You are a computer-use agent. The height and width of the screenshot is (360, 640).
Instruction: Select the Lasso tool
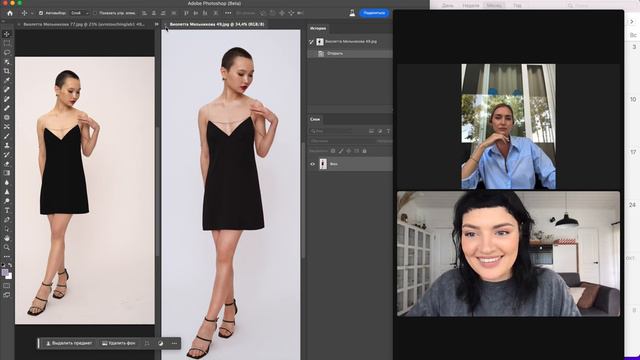coord(7,53)
